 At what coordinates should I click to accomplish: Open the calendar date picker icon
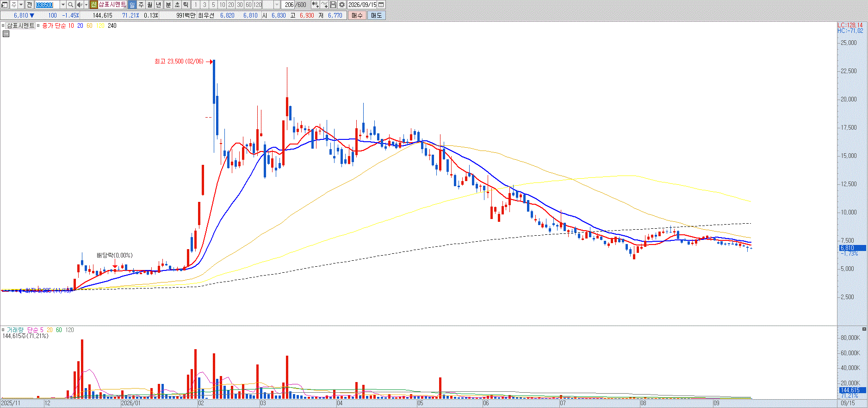coord(381,5)
